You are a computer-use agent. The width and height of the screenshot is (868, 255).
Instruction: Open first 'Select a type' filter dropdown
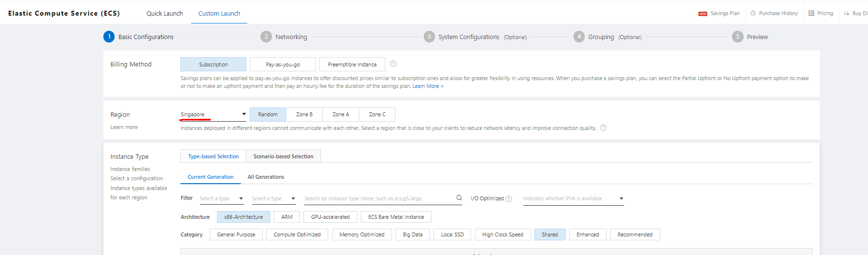click(221, 198)
